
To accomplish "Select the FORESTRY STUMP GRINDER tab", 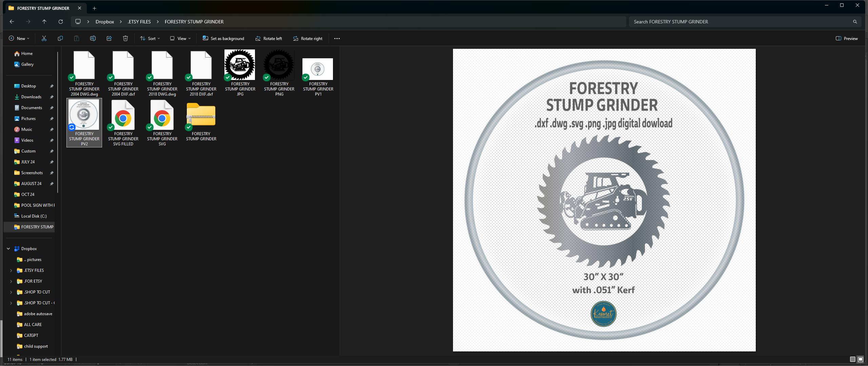I will (x=44, y=8).
